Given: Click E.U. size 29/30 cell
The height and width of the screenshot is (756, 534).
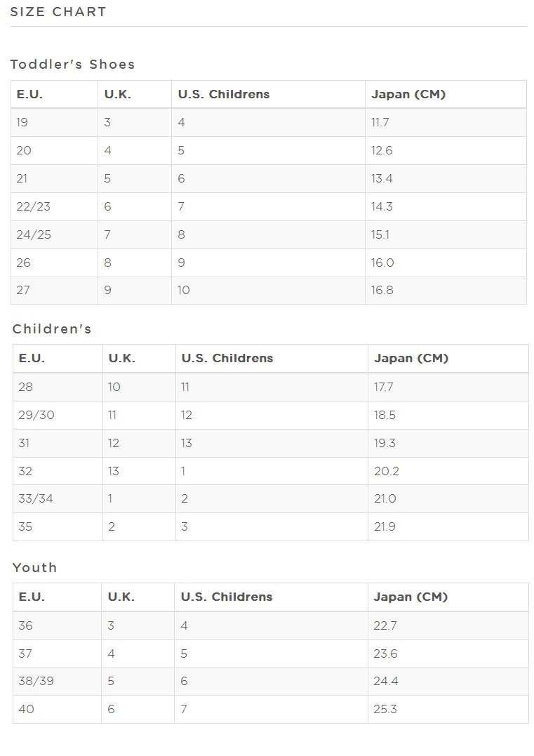Looking at the screenshot, I should pos(36,416).
